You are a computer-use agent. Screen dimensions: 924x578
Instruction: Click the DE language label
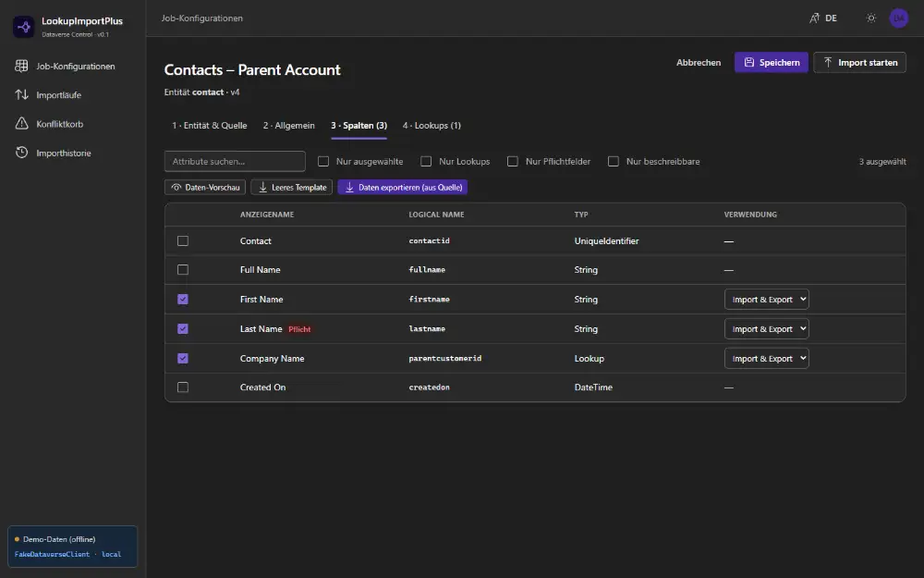831,18
